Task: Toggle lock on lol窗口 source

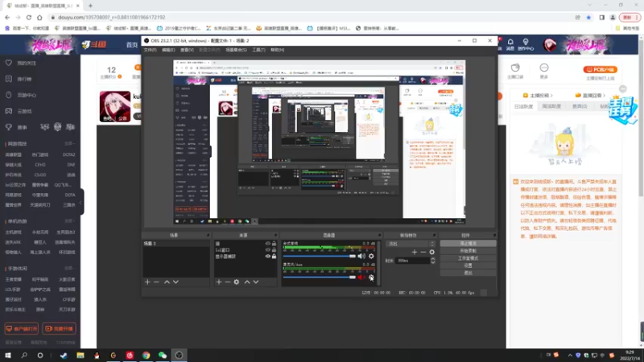Action: (274, 250)
